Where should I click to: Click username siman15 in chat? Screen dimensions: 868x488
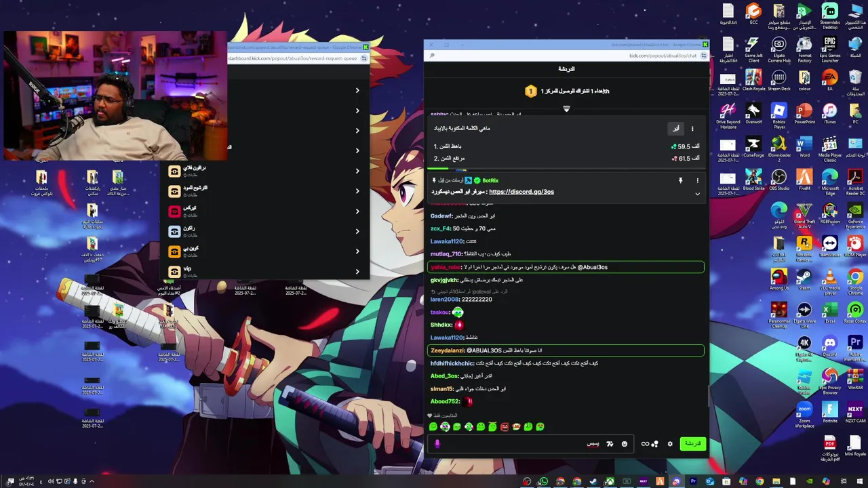point(441,389)
